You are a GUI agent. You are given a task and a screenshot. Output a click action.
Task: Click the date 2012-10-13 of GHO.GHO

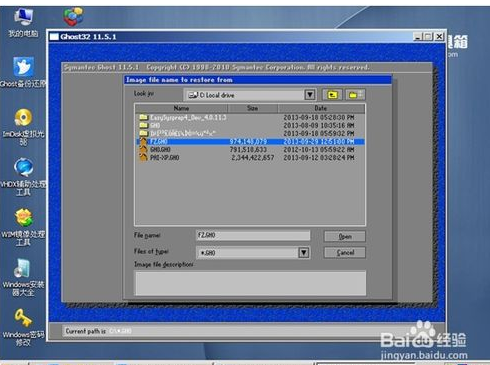[x=319, y=150]
